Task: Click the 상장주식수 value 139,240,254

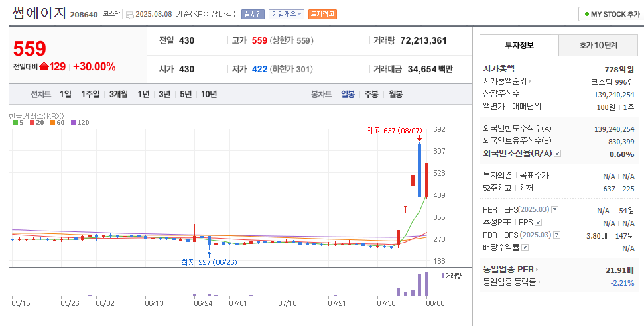Action: point(614,95)
